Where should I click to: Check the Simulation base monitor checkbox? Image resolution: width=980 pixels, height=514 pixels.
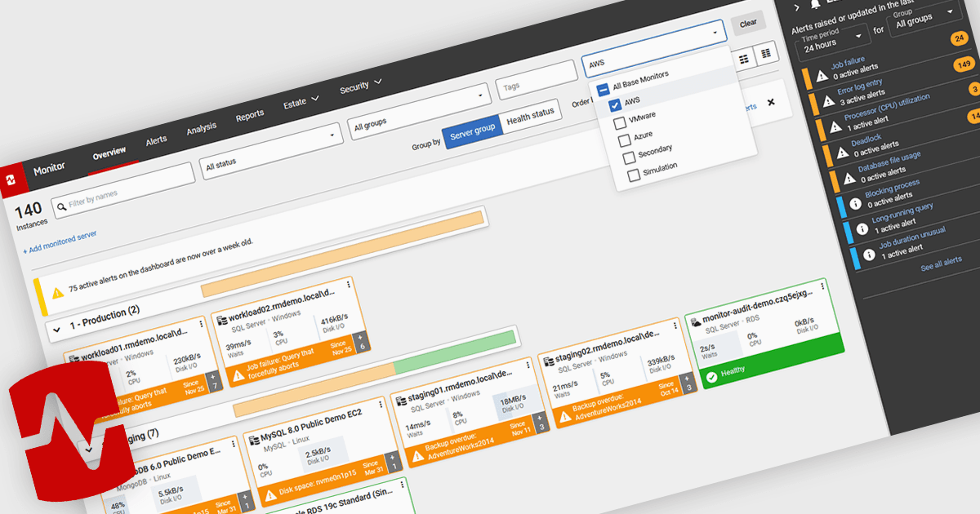634,175
